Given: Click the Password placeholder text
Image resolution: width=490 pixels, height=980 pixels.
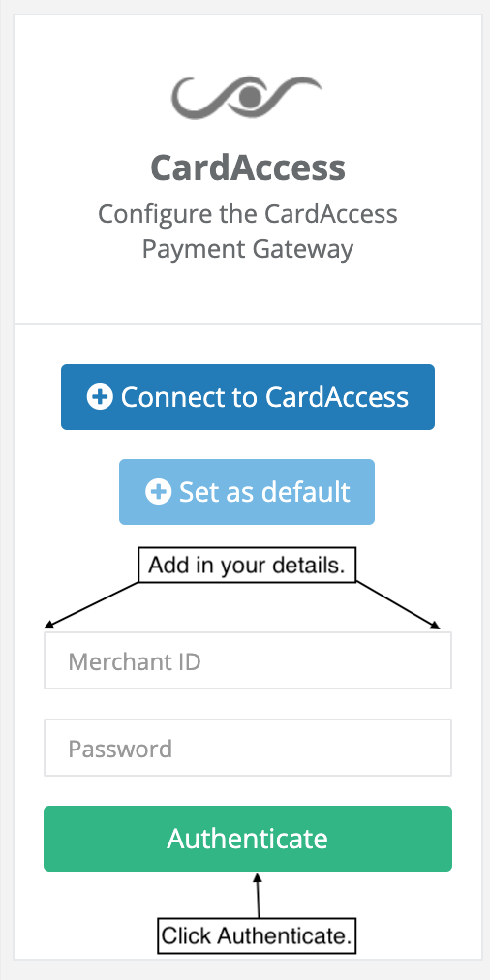Looking at the screenshot, I should [x=120, y=749].
